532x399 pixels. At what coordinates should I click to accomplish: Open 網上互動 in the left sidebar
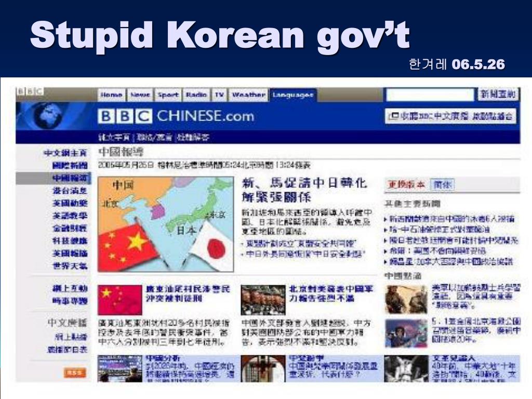click(70, 288)
